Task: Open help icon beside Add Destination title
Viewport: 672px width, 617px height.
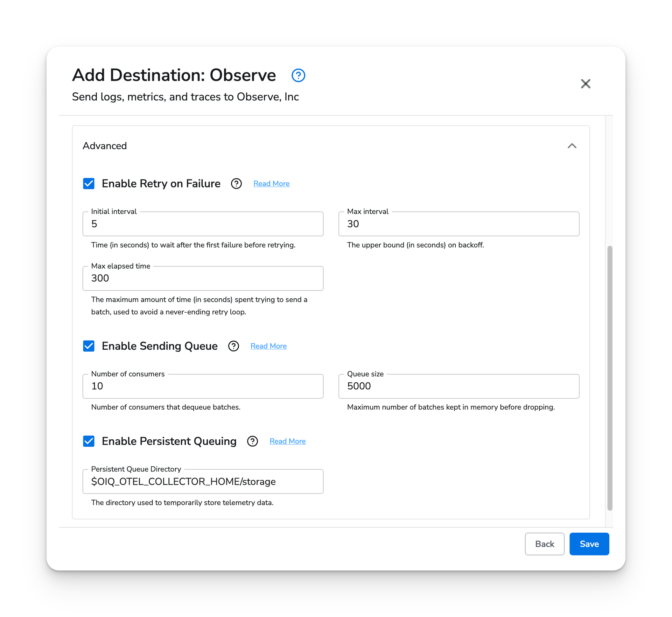Action: [298, 75]
